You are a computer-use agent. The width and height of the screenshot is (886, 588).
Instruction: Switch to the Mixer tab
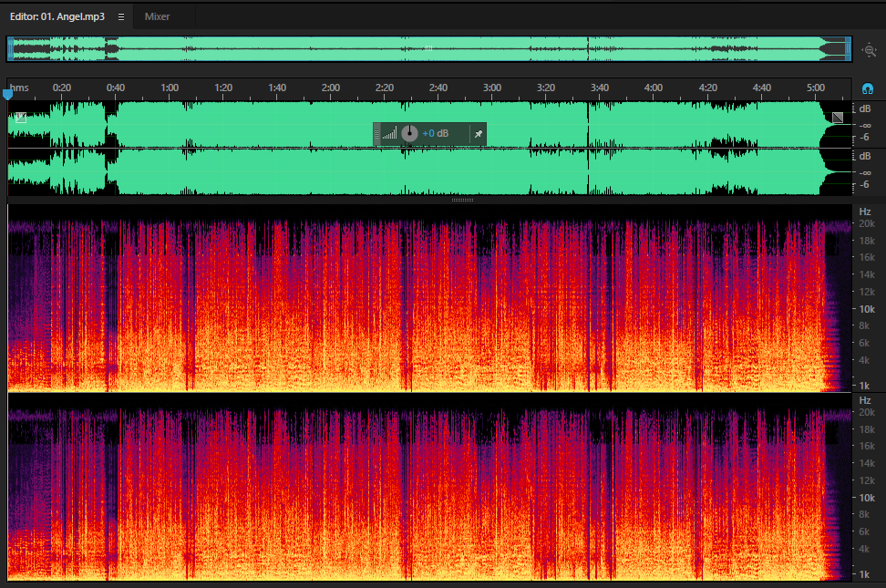(157, 17)
